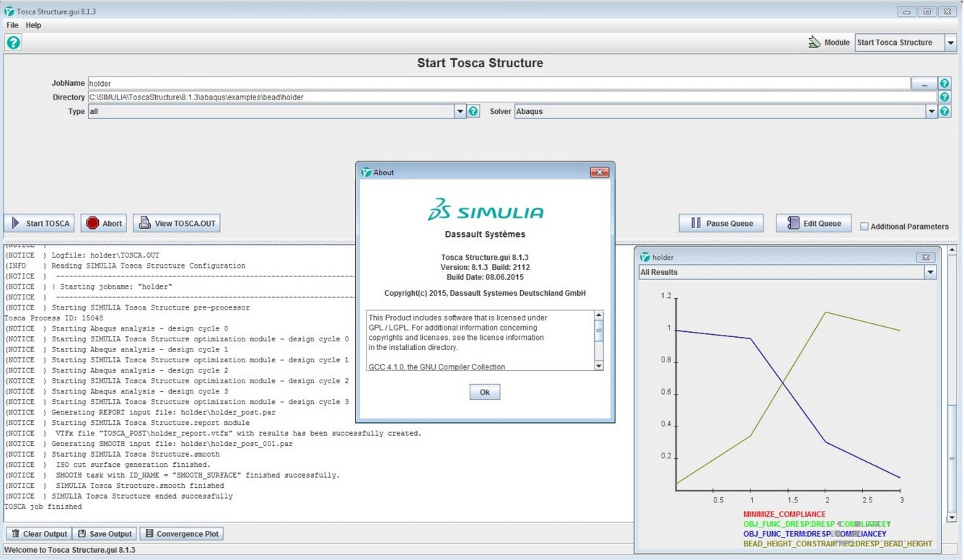Image resolution: width=964 pixels, height=560 pixels.
Task: Expand the Module dropdown
Action: tap(950, 43)
